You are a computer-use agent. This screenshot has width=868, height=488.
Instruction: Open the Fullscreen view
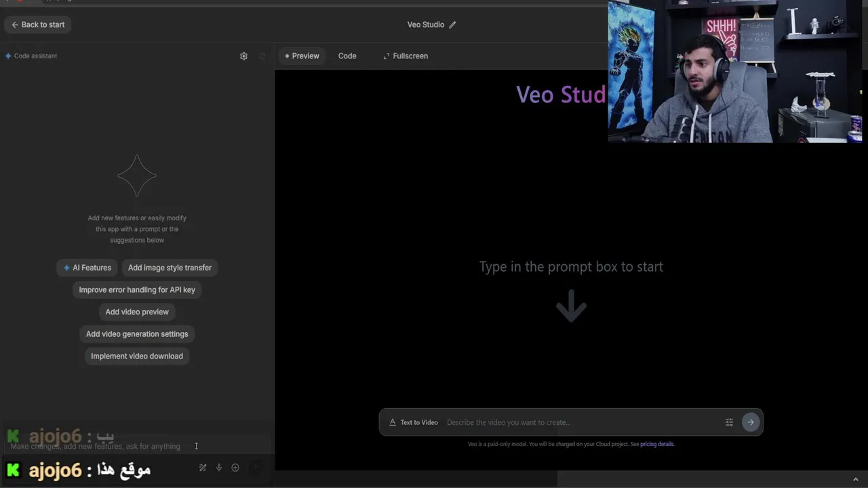tap(406, 56)
